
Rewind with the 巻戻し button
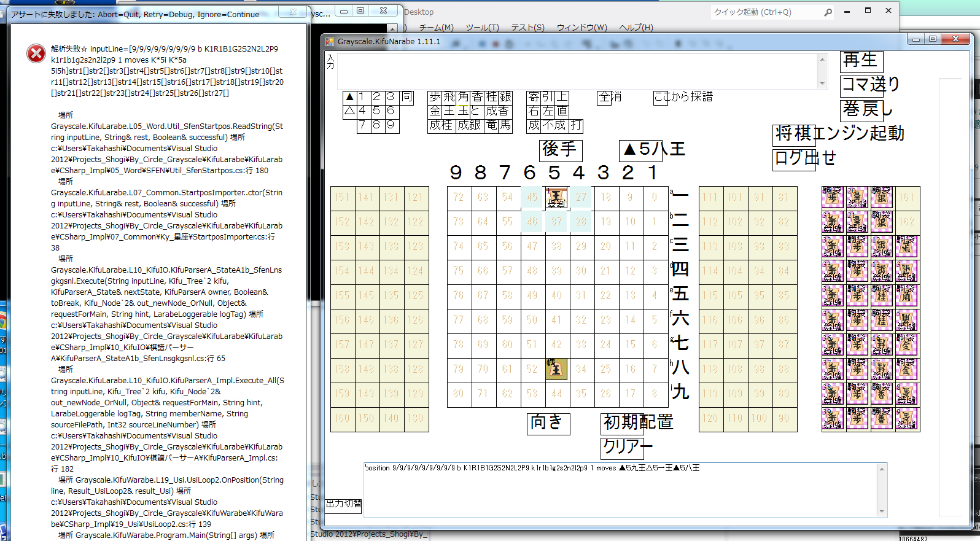pos(861,110)
